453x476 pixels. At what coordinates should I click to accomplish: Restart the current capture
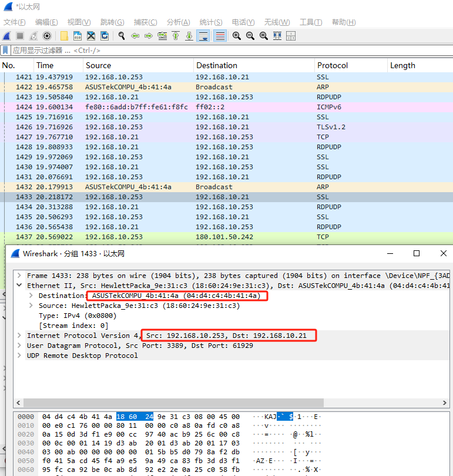(x=33, y=36)
